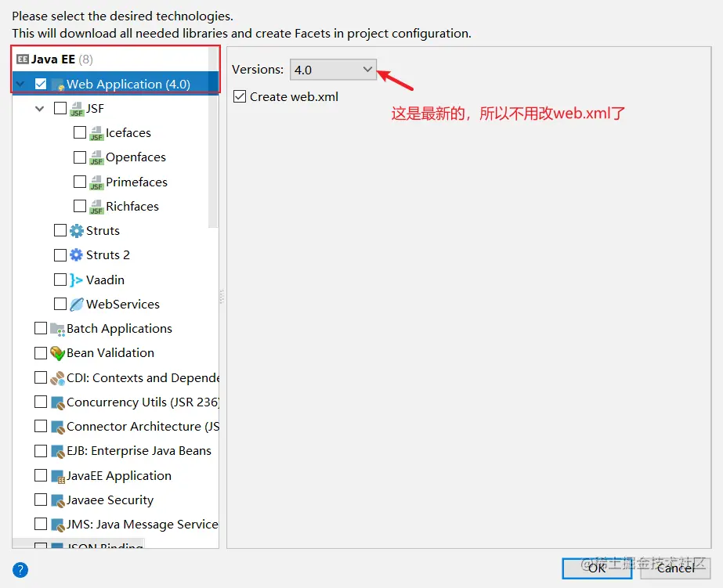Enable the WebServices checkbox
Screen dimensions: 723x588
pos(60,304)
